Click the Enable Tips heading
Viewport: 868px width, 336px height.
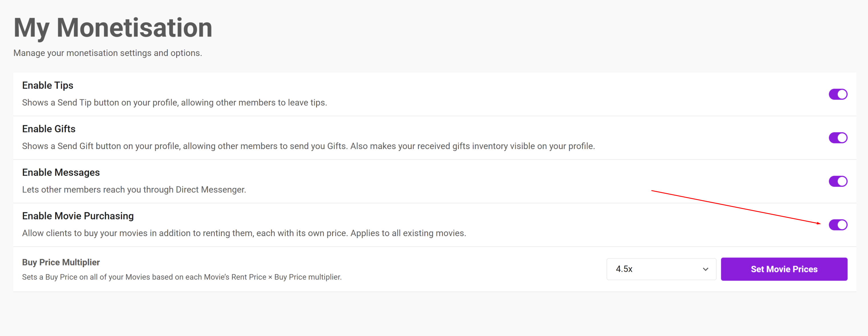48,85
